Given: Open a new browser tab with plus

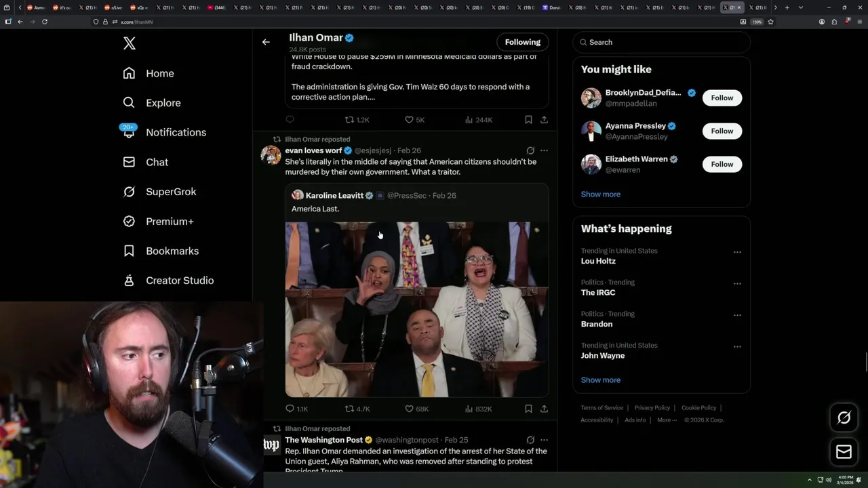Looking at the screenshot, I should click(787, 7).
